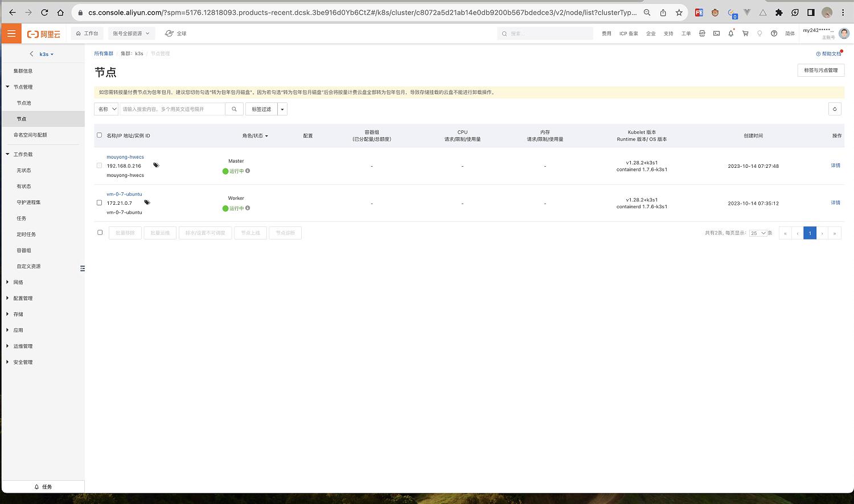Open the mouyong-hwecs node link
The image size is (854, 504).
(125, 157)
